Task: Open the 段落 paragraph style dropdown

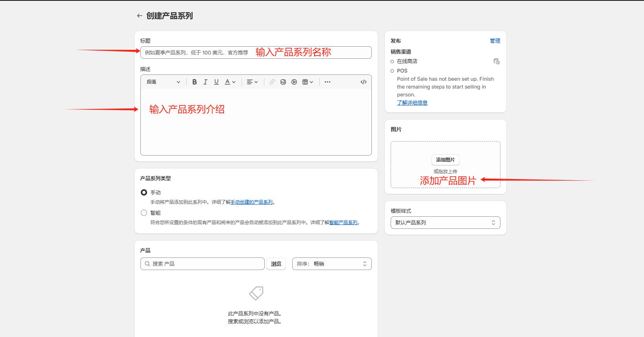Action: (x=164, y=82)
